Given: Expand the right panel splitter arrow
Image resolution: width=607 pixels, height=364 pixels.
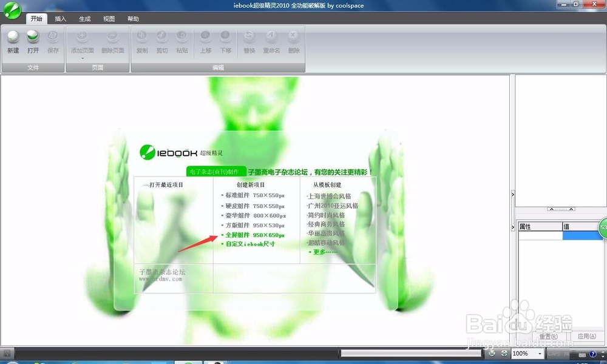Looking at the screenshot, I should [x=512, y=194].
